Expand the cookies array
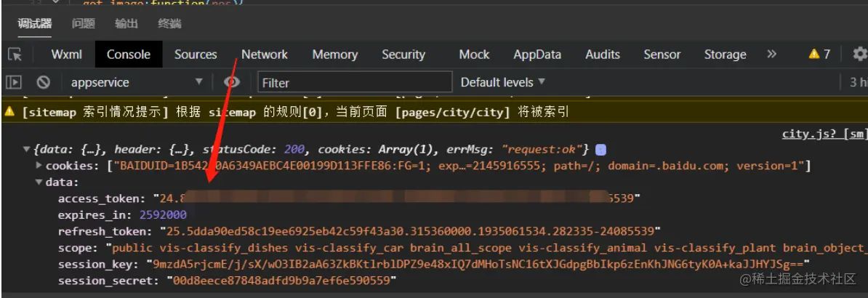 [x=39, y=166]
